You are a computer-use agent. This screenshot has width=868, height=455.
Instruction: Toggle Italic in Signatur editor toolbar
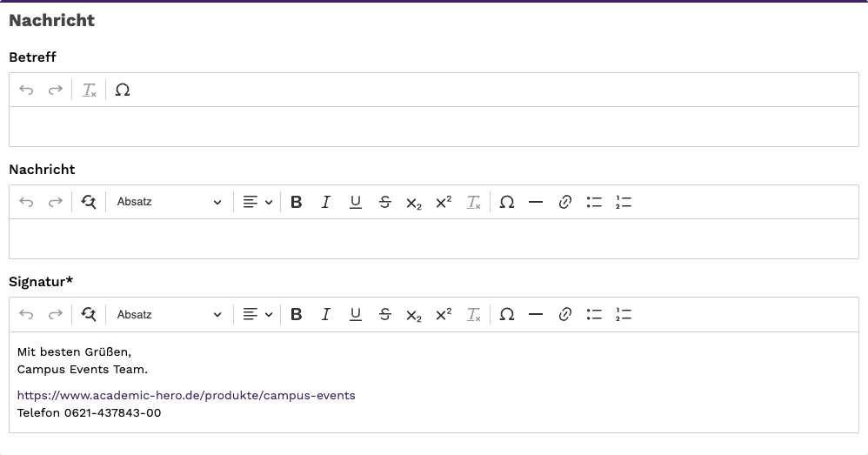(x=325, y=314)
